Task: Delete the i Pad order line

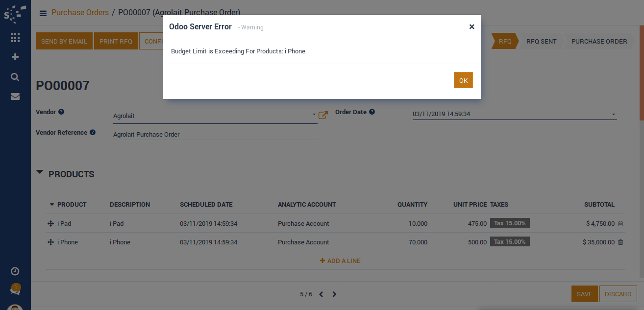Action: pos(620,224)
